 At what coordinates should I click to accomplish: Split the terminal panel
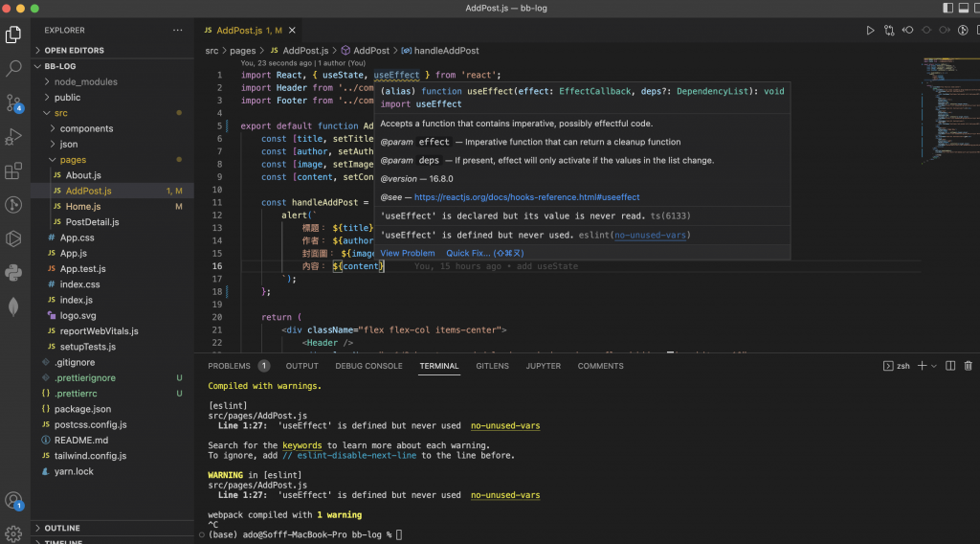click(950, 366)
